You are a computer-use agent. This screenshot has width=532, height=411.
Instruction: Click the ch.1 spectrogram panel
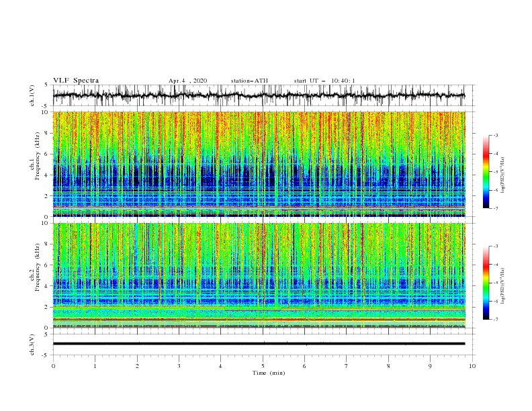[259, 164]
